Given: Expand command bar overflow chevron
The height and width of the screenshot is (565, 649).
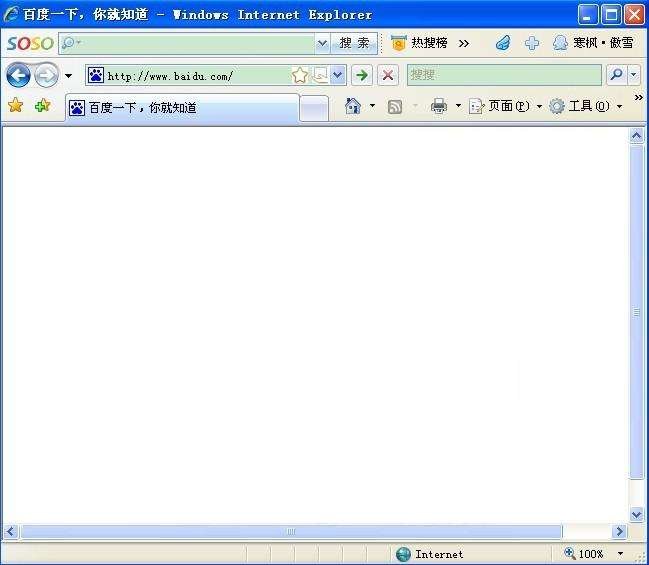Looking at the screenshot, I should [638, 98].
